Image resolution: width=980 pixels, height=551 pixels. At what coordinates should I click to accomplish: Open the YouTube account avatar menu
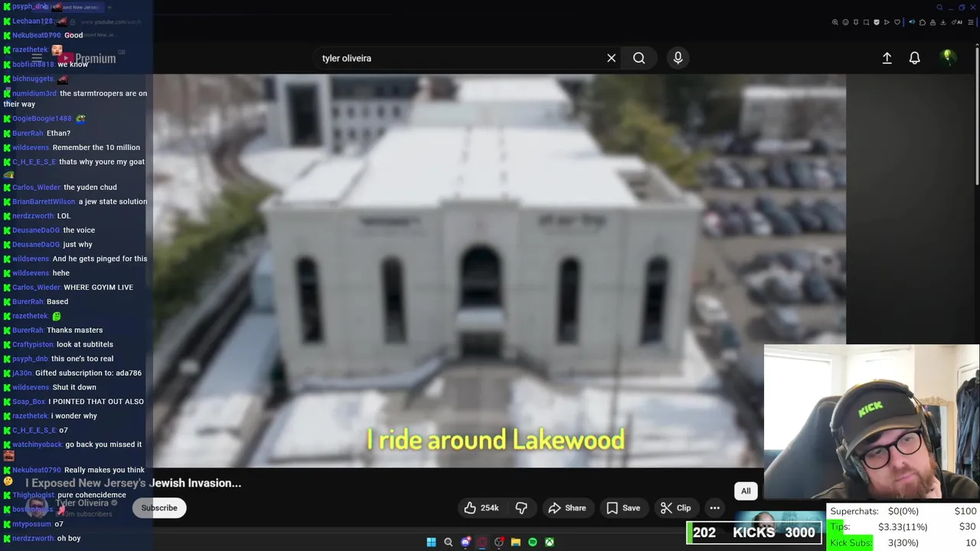point(948,57)
